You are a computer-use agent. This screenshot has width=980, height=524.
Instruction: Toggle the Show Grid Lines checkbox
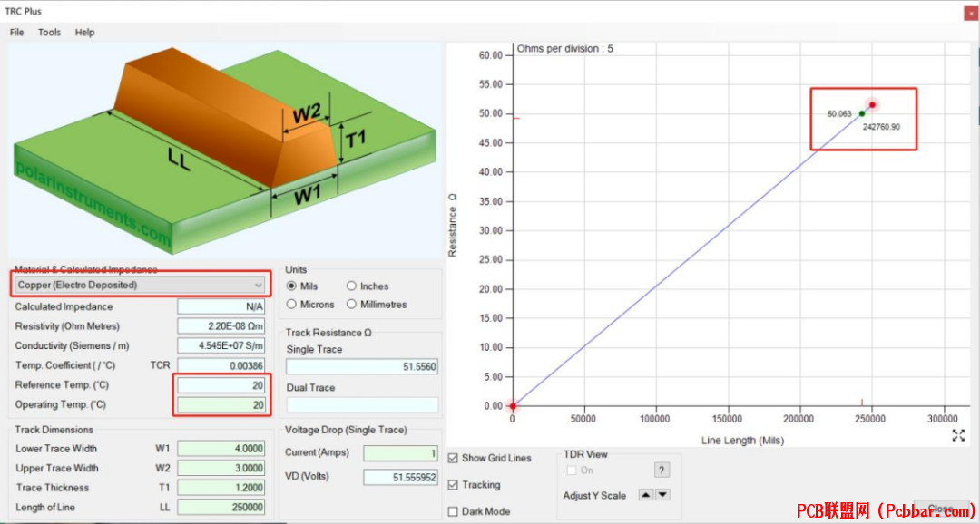(x=453, y=458)
